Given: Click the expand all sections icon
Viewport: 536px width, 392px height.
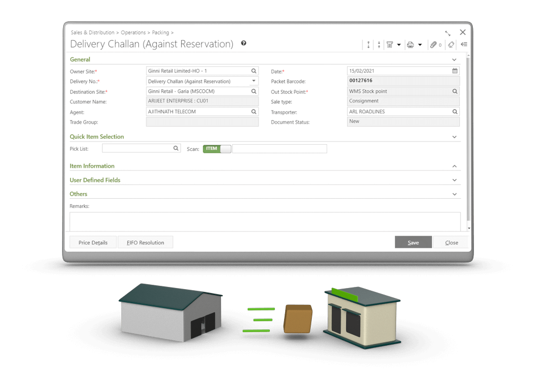Looking at the screenshot, I should (368, 45).
